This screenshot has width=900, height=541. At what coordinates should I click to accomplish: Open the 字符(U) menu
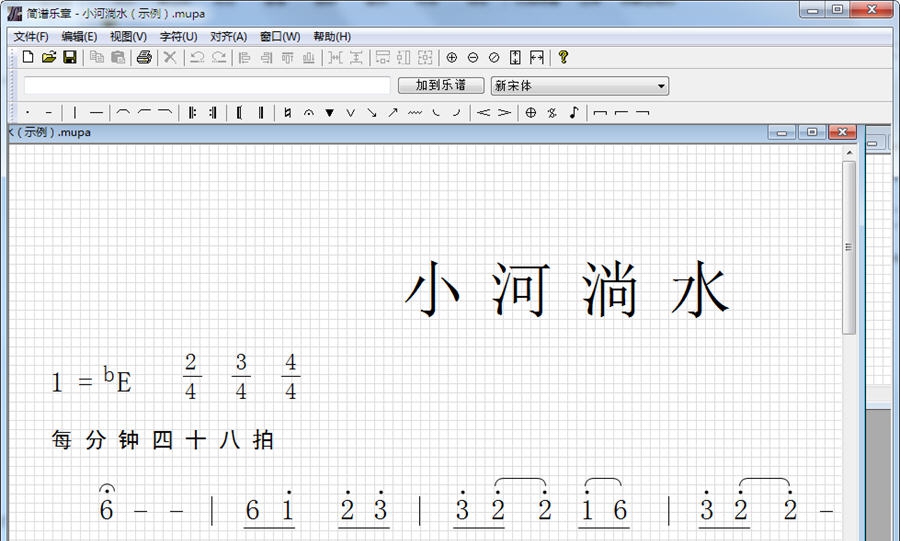pos(179,37)
